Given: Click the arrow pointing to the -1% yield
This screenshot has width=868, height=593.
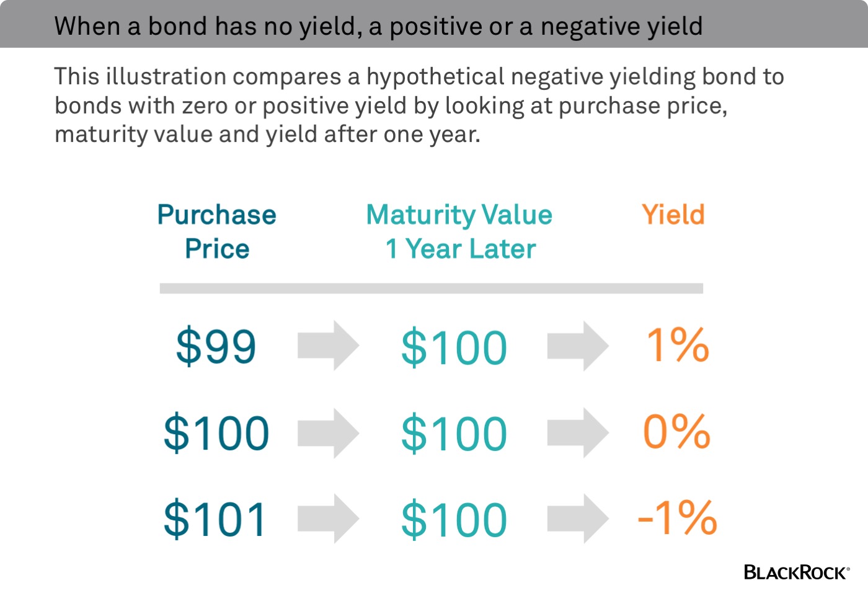Looking at the screenshot, I should point(577,519).
